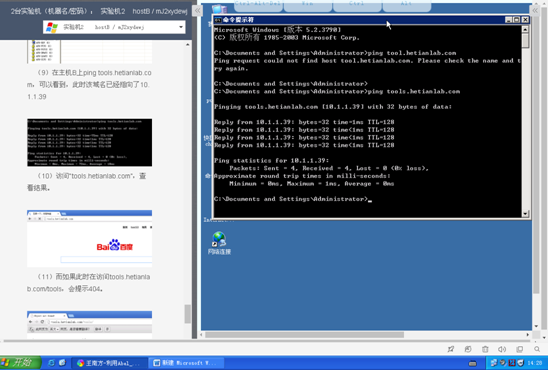Launch Internet Explorer from quick launch
This screenshot has width=548, height=370.
51,363
